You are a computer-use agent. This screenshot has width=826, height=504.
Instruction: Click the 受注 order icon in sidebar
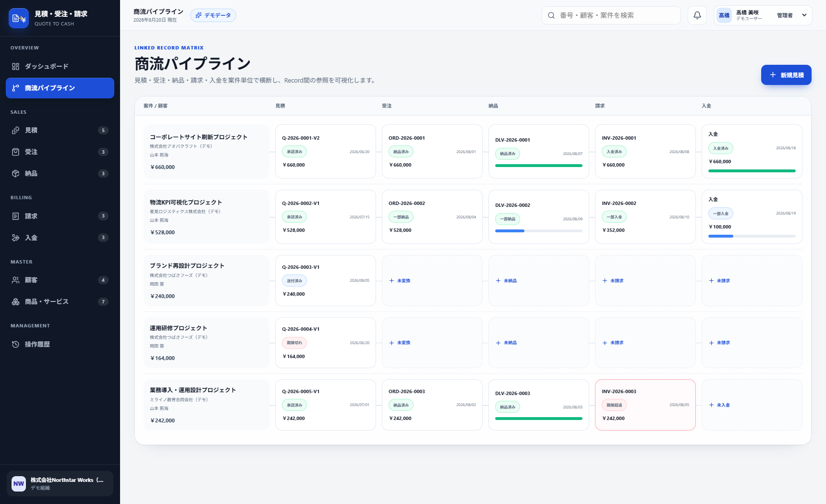[x=16, y=152]
